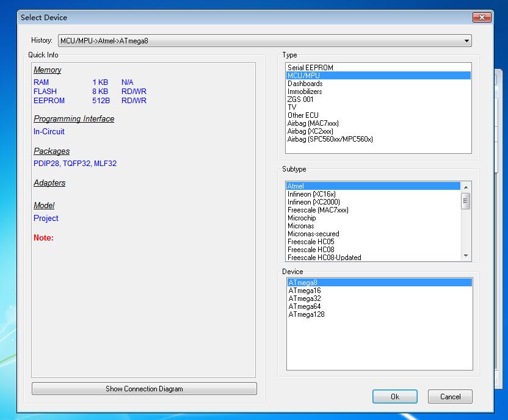Select Infineon (XC16x) subtype

click(x=373, y=194)
